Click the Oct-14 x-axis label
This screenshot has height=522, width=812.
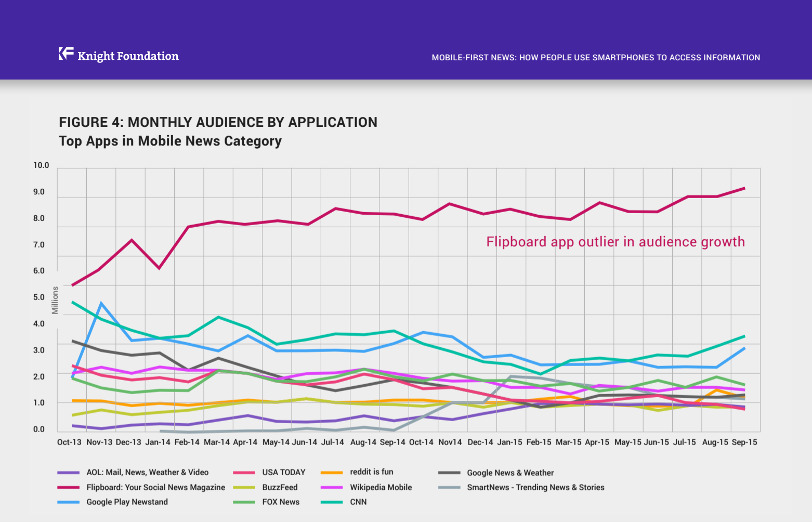(421, 442)
